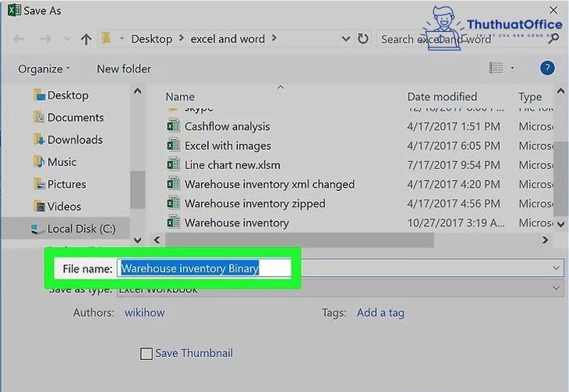Open address bar history dropdown
The image size is (569, 392).
tap(346, 38)
